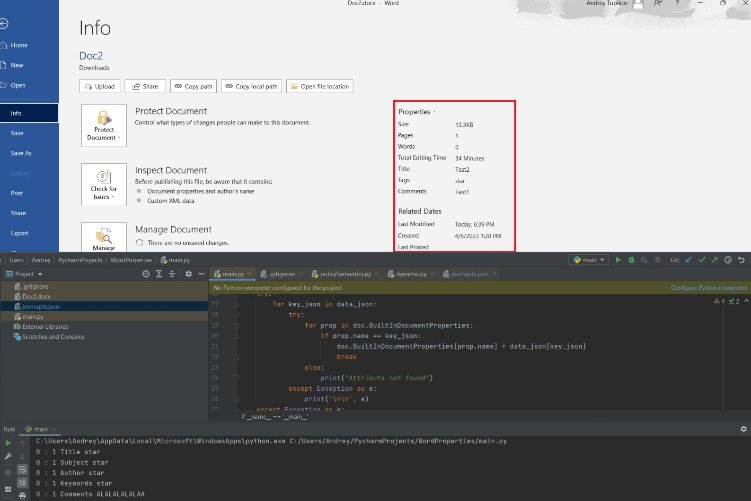This screenshot has width=751, height=501.
Task: Click the green Run icon in toolbar
Action: click(x=618, y=260)
